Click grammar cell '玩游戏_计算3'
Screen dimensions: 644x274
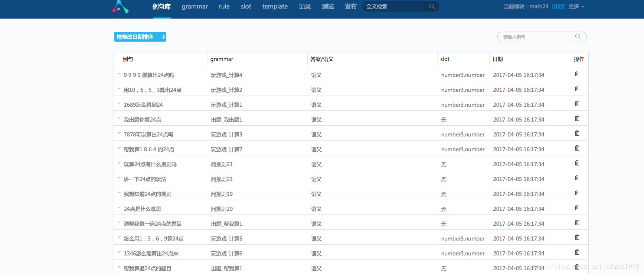click(x=226, y=135)
